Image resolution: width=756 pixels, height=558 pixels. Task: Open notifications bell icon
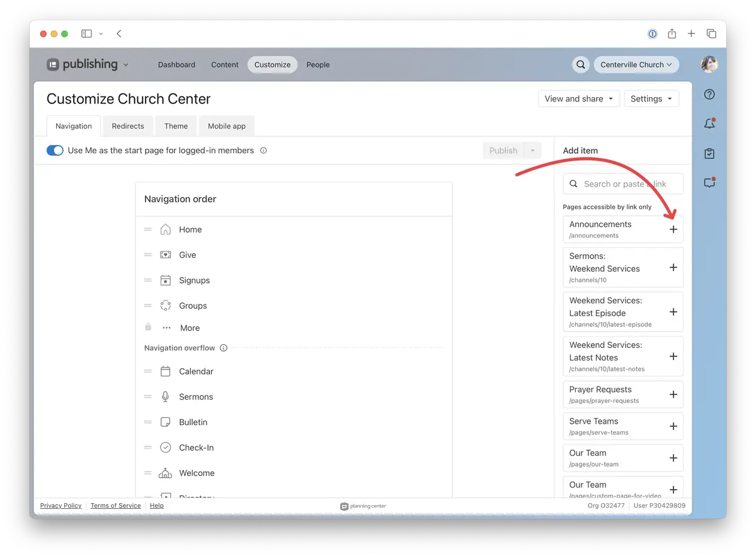pos(709,124)
